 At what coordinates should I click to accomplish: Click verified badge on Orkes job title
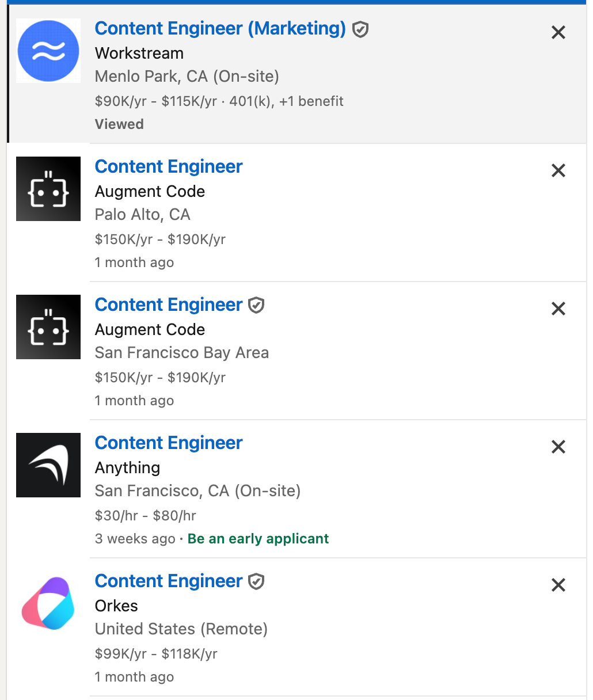click(256, 581)
